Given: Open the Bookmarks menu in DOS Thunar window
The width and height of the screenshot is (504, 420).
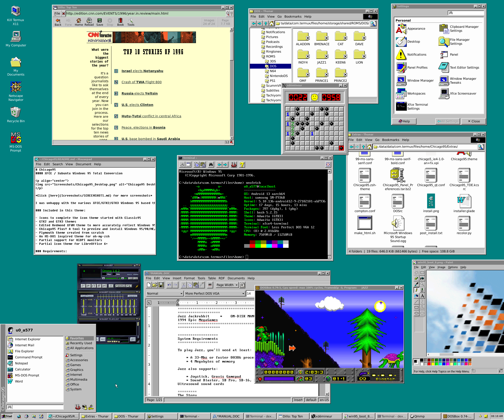Looking at the screenshot, I should [x=293, y=16].
